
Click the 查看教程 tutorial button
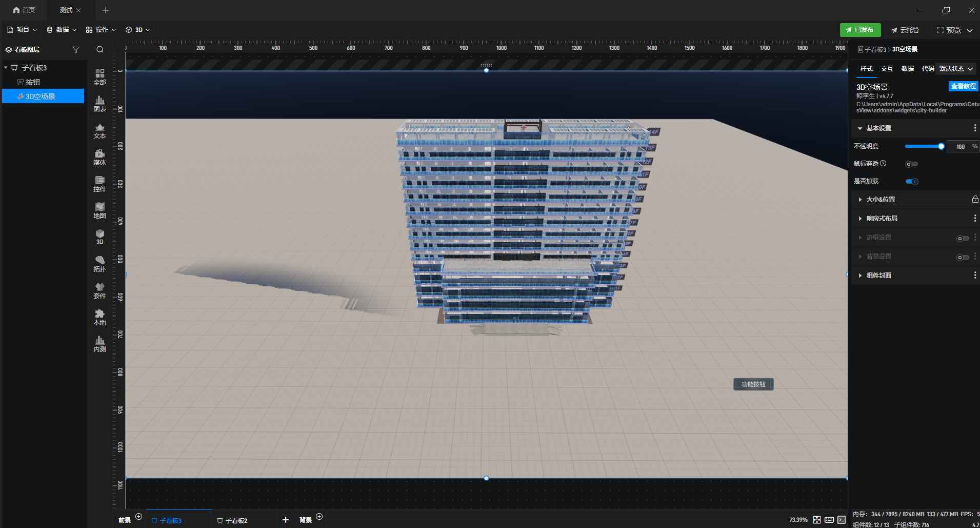pos(963,86)
